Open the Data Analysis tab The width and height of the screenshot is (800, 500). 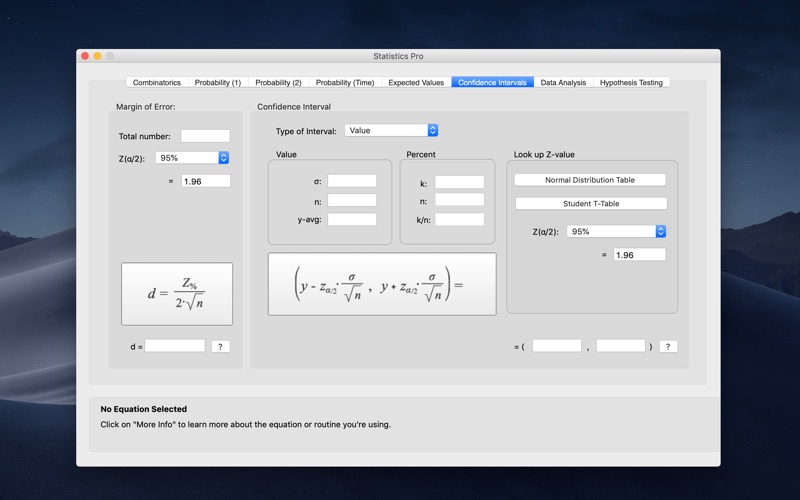tap(563, 82)
